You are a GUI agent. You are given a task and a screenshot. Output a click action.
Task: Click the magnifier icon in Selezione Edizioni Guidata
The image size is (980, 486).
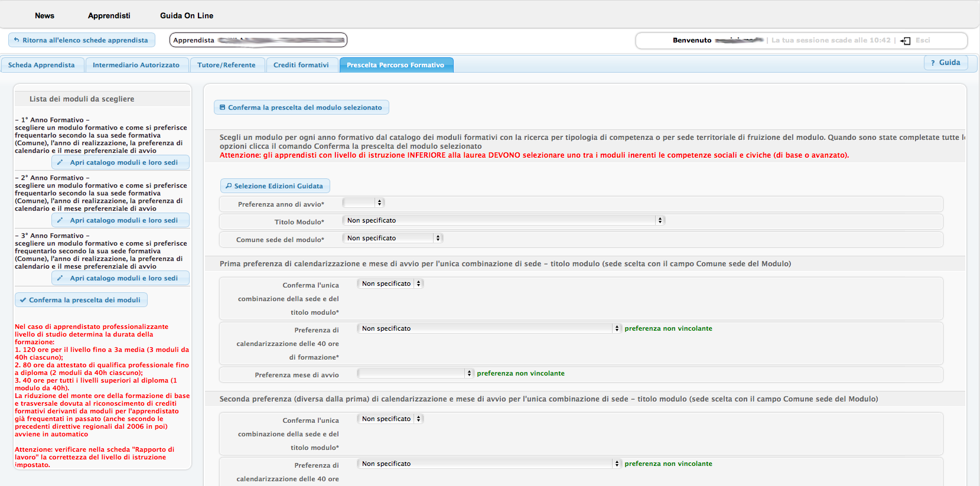(229, 186)
